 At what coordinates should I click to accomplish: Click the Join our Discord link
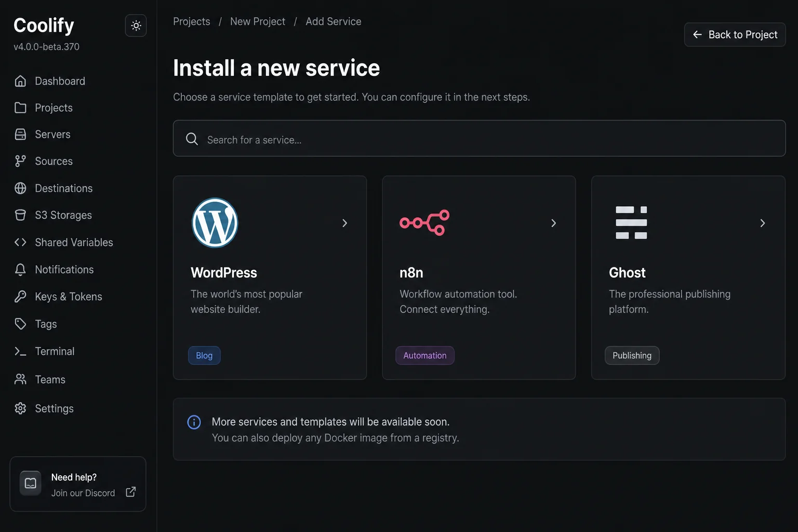click(x=83, y=493)
